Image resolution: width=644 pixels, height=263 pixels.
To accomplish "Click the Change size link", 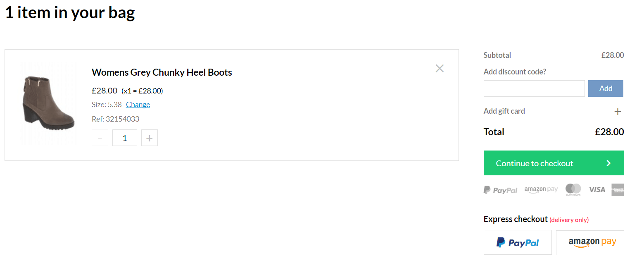I will [x=138, y=105].
